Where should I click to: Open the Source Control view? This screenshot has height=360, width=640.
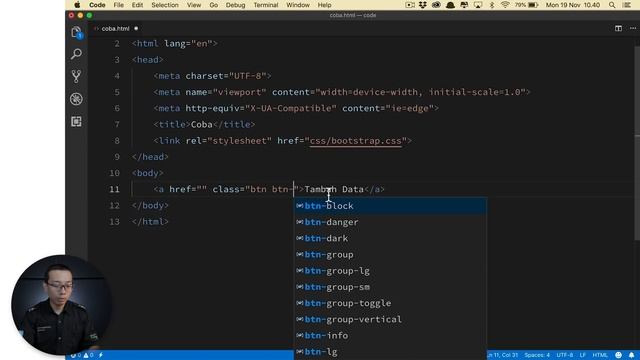(x=76, y=76)
